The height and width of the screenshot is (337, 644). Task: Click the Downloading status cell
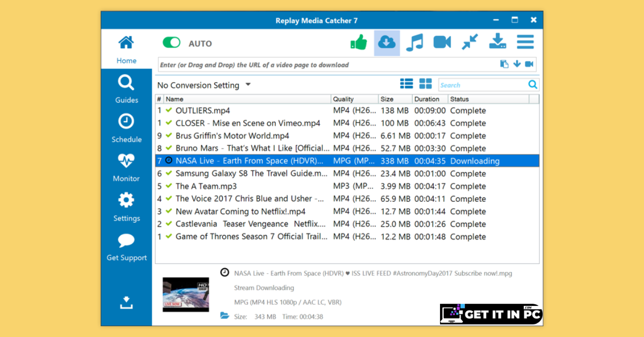click(x=475, y=161)
